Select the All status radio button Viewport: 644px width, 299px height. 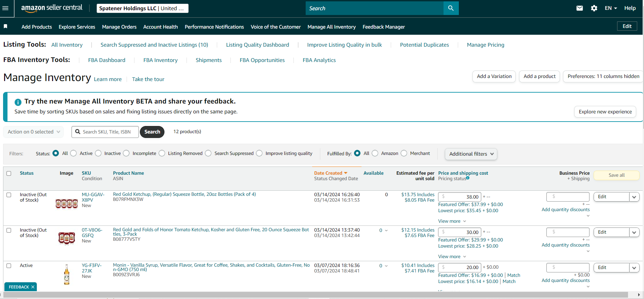click(x=56, y=153)
